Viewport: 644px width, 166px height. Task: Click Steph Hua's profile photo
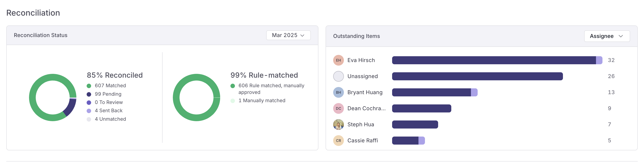pos(338,124)
